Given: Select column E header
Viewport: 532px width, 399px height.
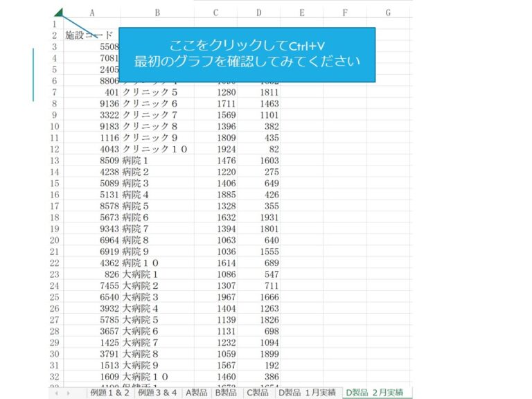Looking at the screenshot, I should pos(302,13).
